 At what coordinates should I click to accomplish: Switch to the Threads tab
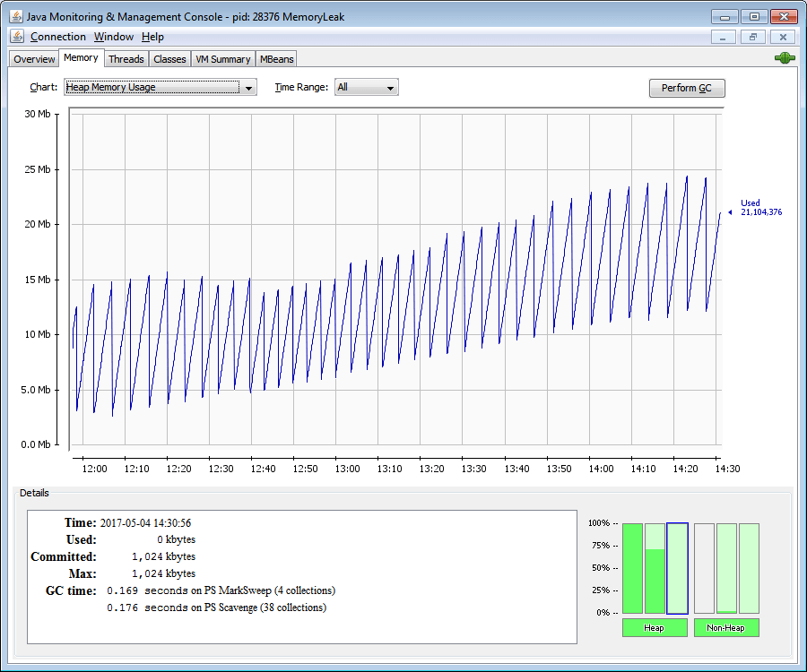tap(126, 59)
